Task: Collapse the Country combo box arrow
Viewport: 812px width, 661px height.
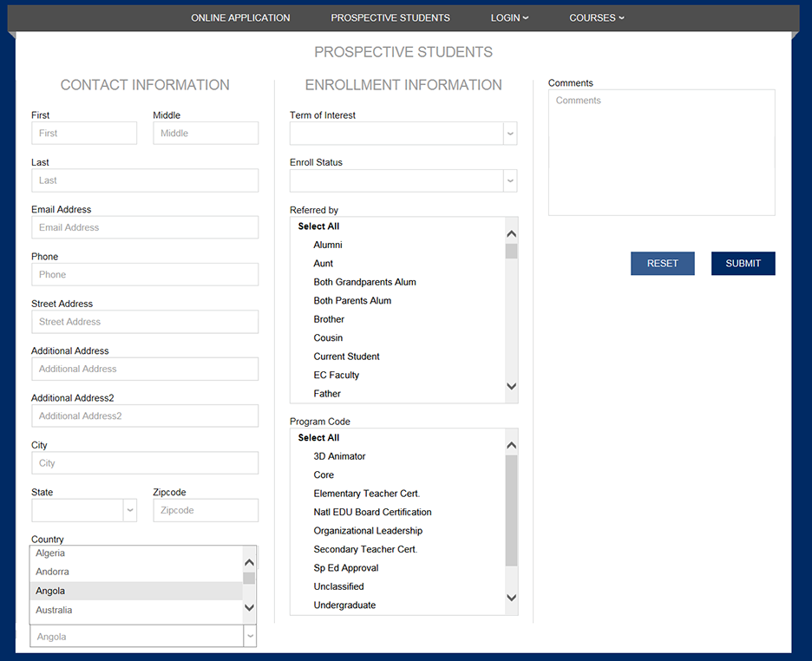Action: click(x=250, y=637)
